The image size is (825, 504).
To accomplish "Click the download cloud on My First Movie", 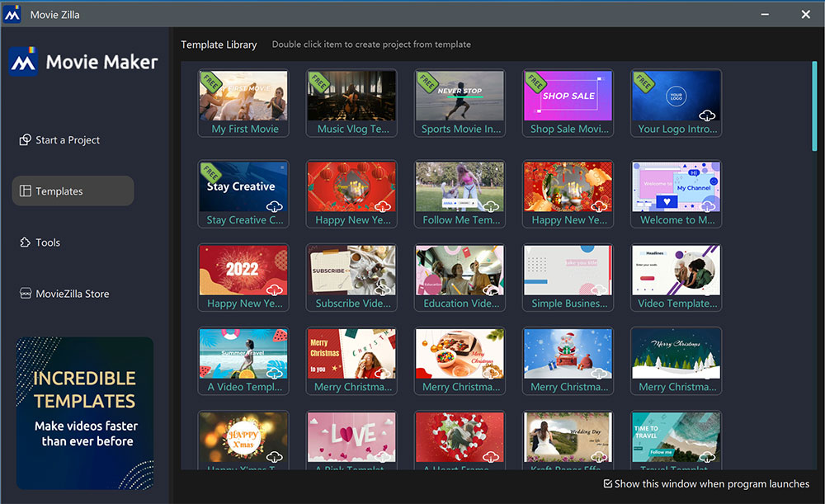I will point(275,115).
